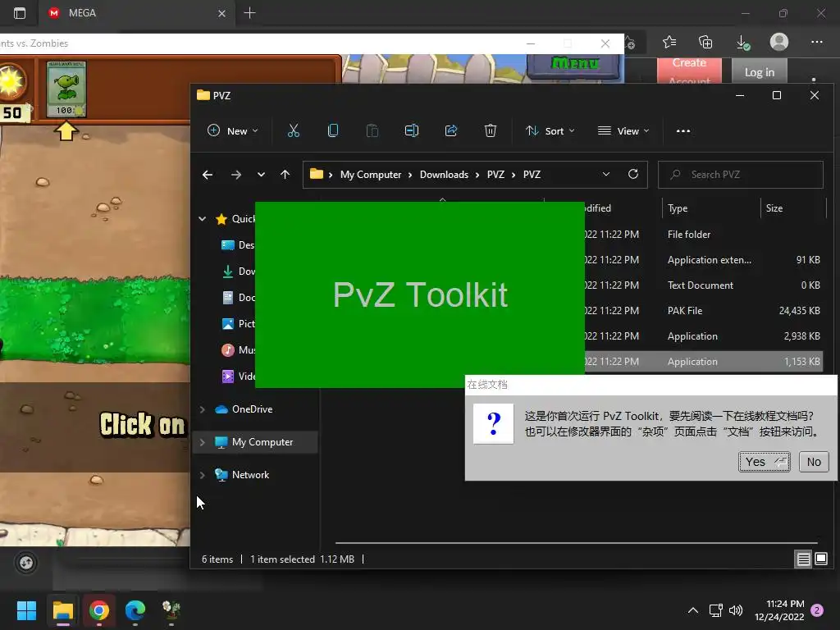Screen dimensions: 840x630
Task: Select the Downloads item in sidebar
Action: [239, 271]
